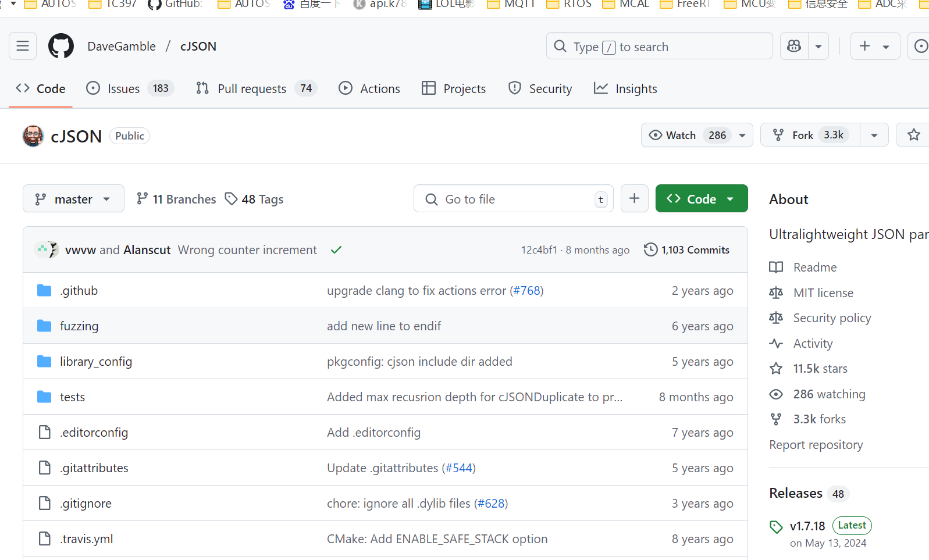Open the Copilot icon button
Image resolution: width=929 pixels, height=560 pixels.
(794, 46)
